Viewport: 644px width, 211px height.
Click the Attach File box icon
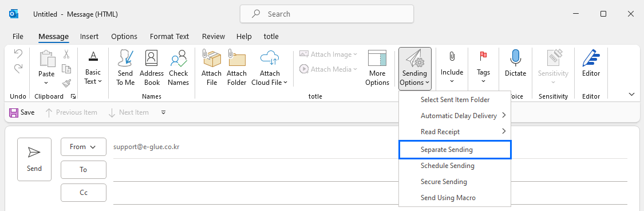[x=212, y=58]
